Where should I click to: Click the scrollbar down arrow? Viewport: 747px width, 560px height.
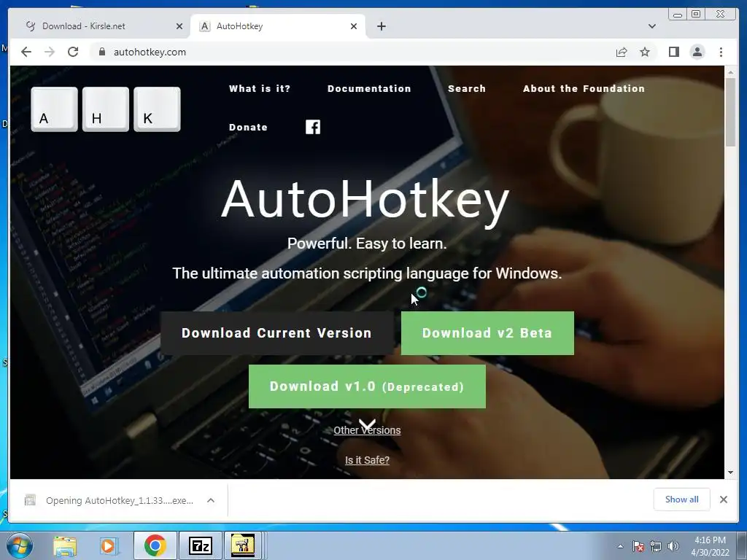[x=730, y=472]
